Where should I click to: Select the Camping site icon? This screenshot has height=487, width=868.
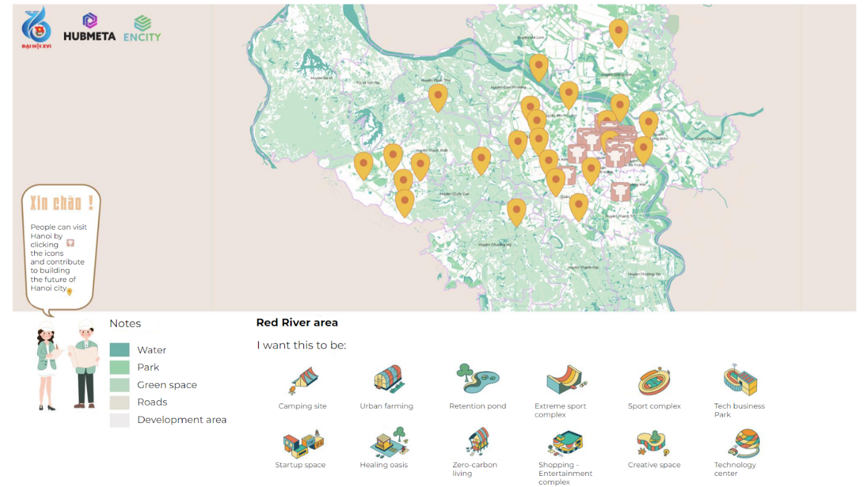tap(303, 381)
